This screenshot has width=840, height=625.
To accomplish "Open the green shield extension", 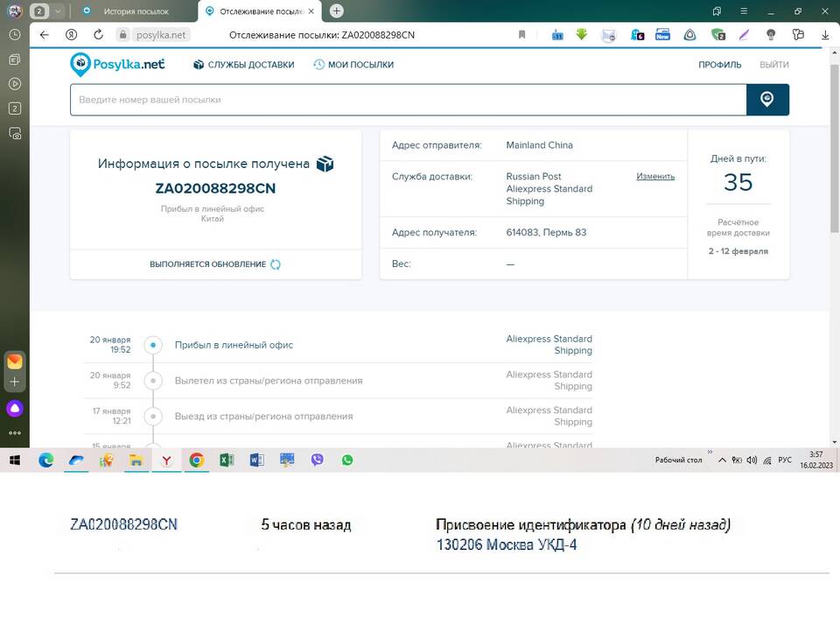I will click(x=717, y=35).
